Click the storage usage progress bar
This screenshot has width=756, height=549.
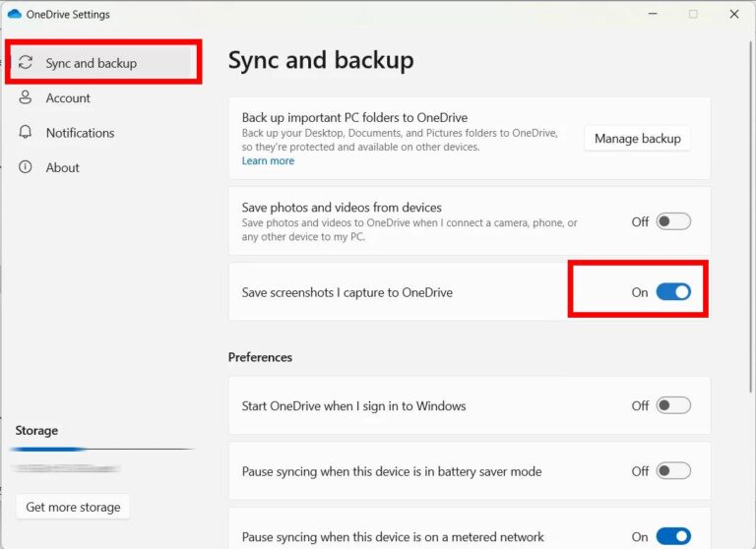point(102,450)
